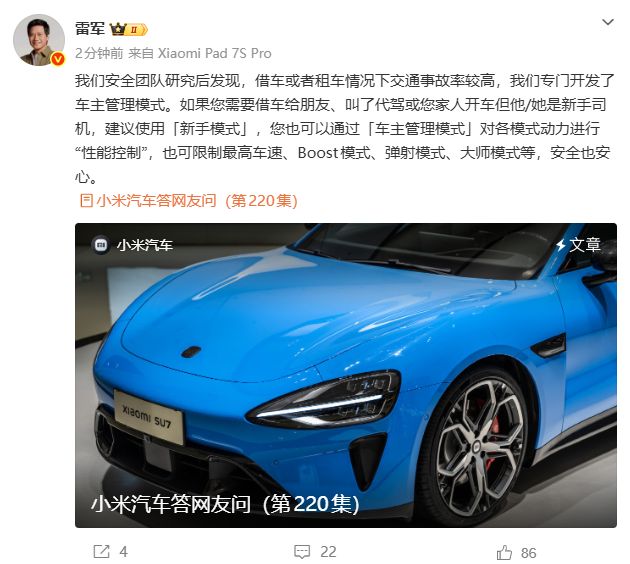Click the like count 86

(529, 553)
